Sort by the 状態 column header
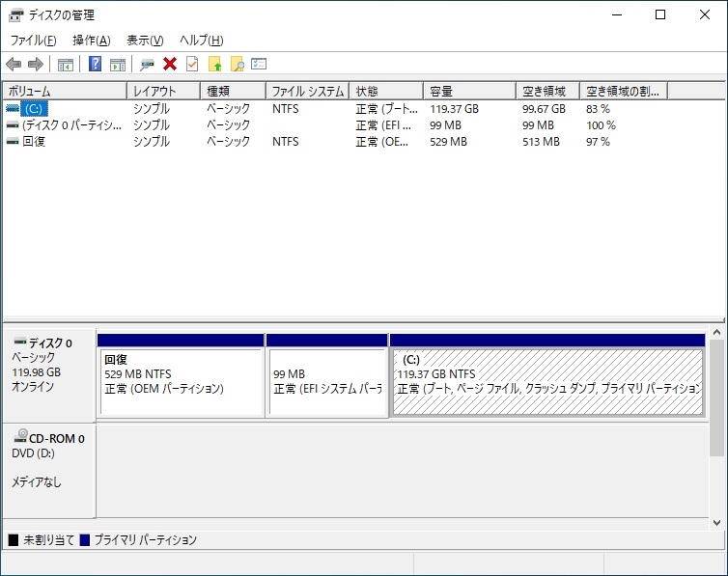Screen dimensions: 728x576 click(x=386, y=91)
